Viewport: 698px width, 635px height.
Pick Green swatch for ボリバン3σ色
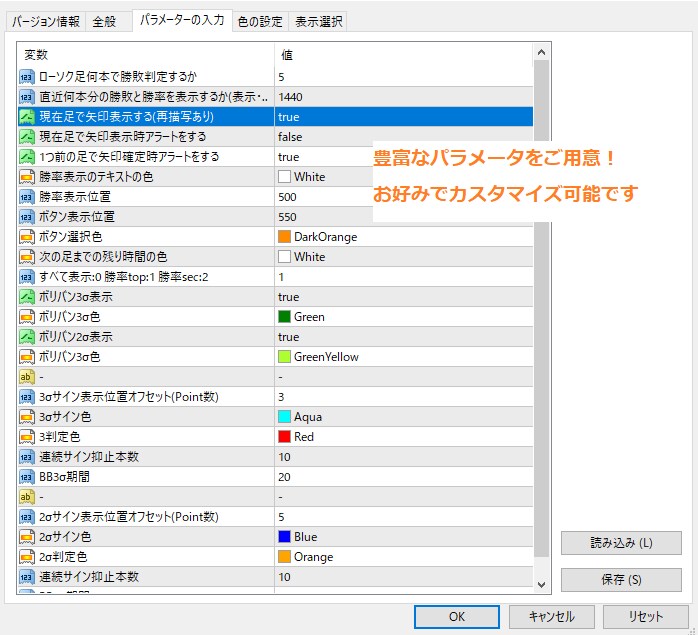[x=284, y=317]
